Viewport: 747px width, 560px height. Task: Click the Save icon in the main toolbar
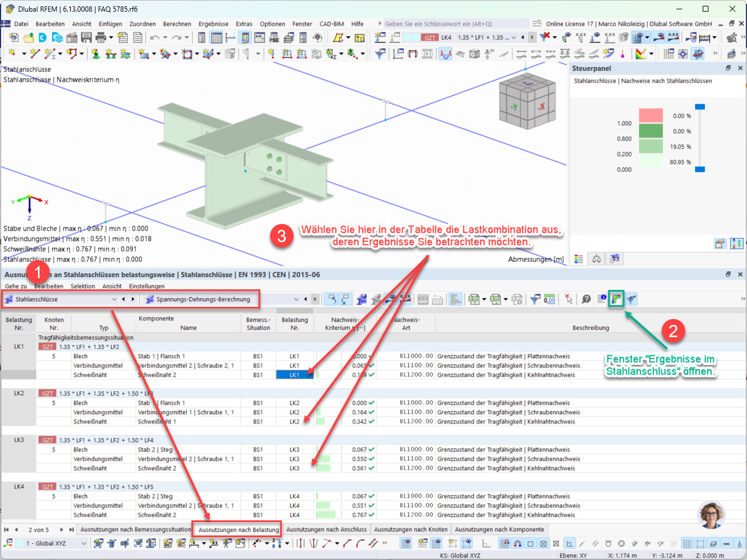[x=86, y=36]
